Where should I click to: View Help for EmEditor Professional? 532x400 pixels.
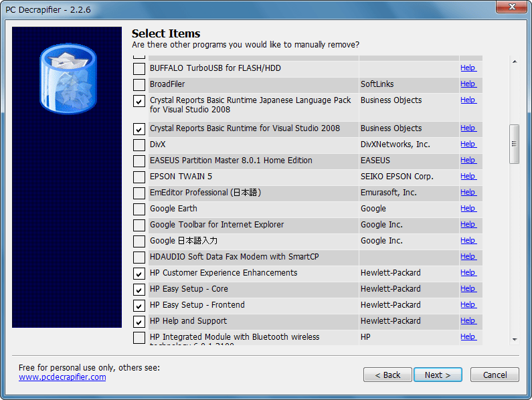point(468,193)
